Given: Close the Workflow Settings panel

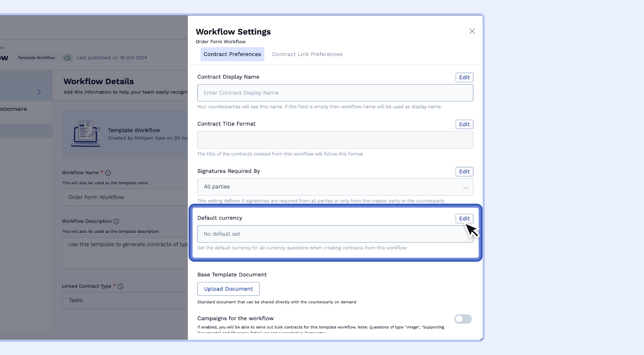Looking at the screenshot, I should (x=472, y=31).
